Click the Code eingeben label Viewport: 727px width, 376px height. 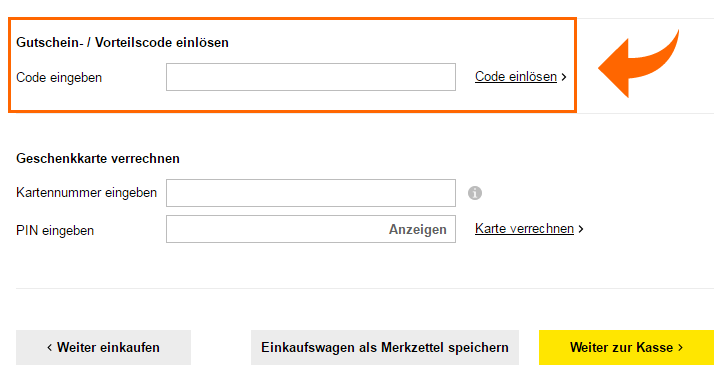(59, 77)
